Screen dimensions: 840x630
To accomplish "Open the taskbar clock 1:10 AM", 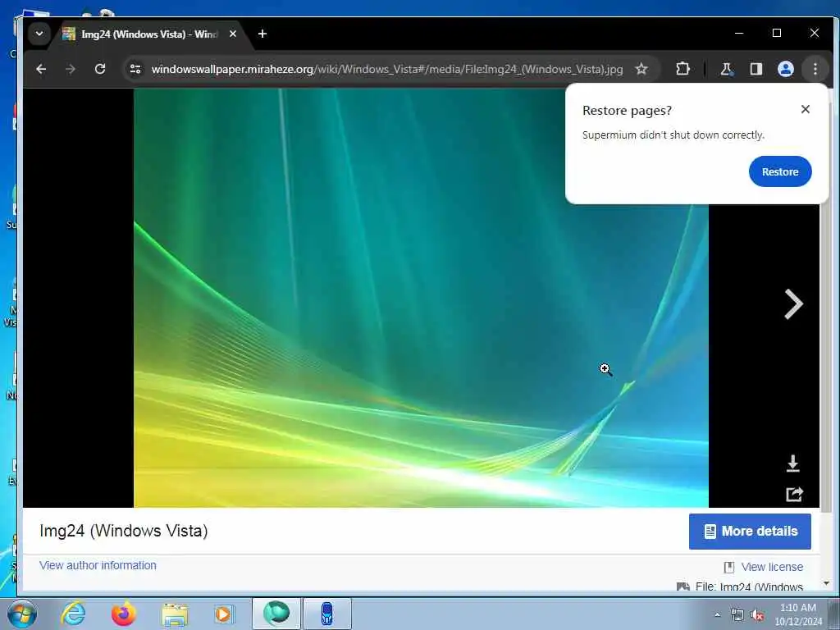I will point(798,614).
